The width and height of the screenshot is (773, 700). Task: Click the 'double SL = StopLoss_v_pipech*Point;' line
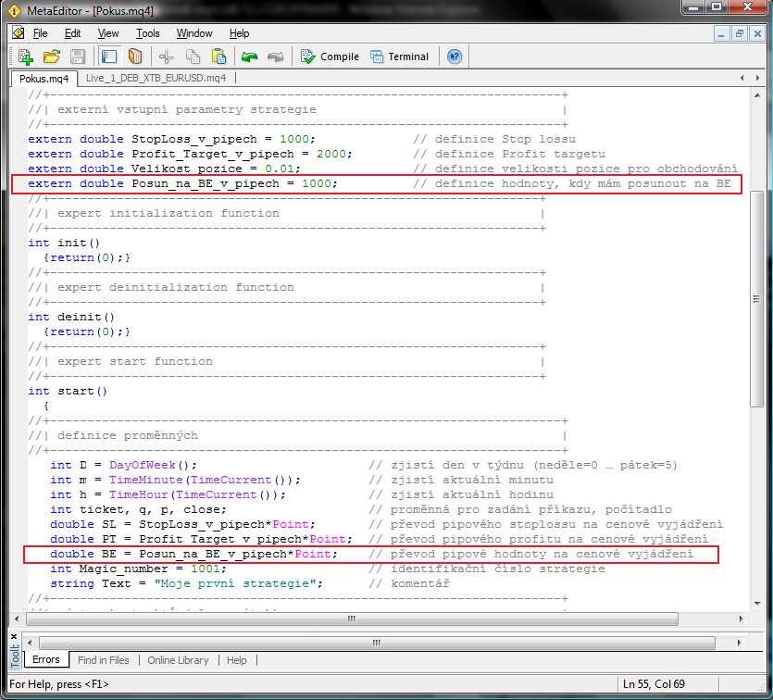coord(182,524)
